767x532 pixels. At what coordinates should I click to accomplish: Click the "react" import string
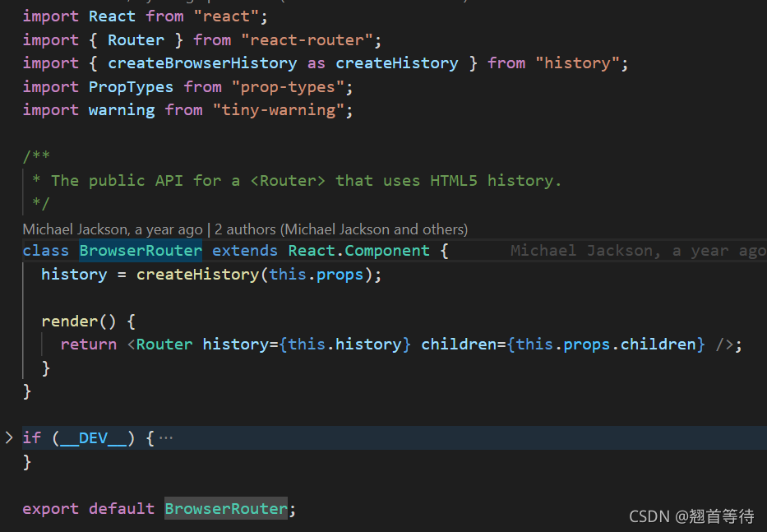tap(226, 16)
